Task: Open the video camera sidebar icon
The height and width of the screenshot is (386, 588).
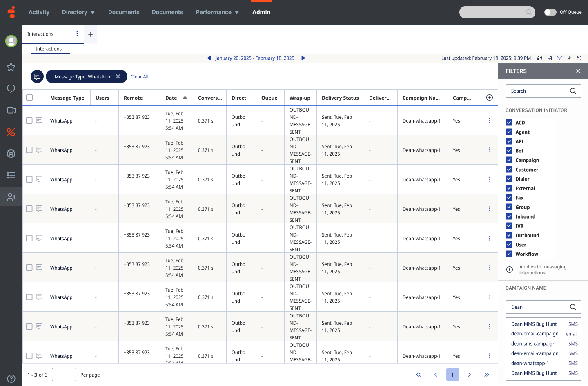Action: tap(11, 110)
